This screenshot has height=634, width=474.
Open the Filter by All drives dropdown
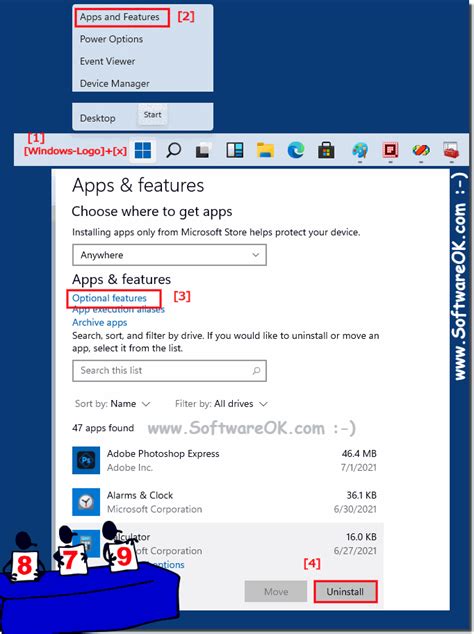(221, 404)
